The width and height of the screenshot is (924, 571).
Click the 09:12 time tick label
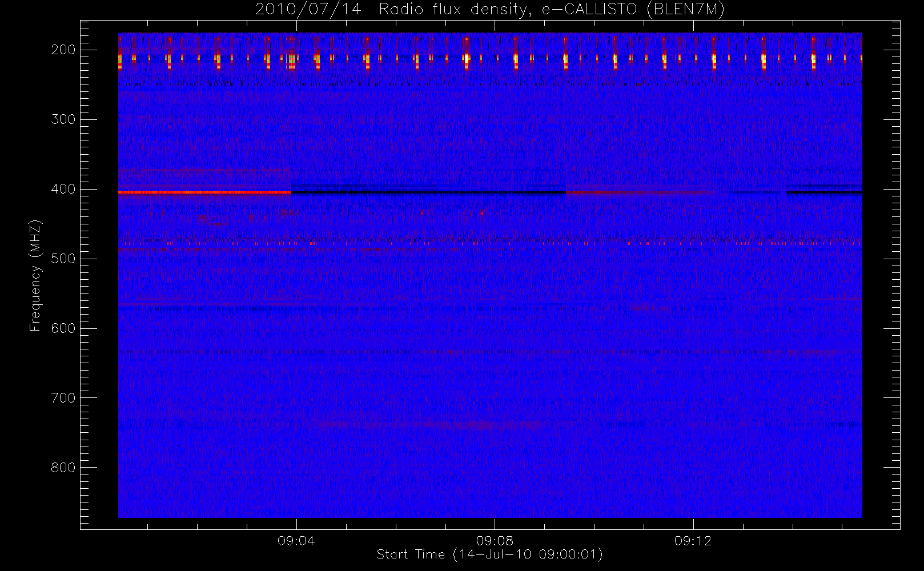coord(693,541)
